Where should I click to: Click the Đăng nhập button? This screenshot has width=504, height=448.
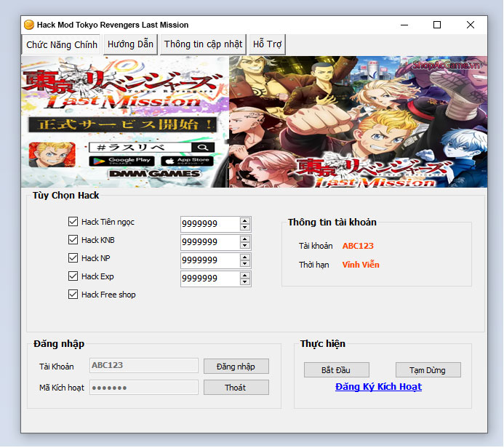pyautogui.click(x=236, y=367)
